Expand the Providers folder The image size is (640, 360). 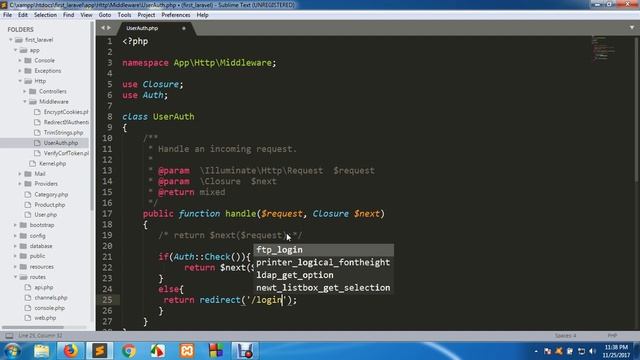tap(20, 184)
